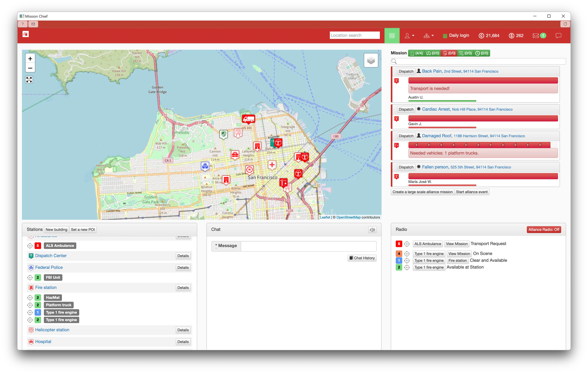
Task: Open the green tasks calendar icon
Action: 392,36
